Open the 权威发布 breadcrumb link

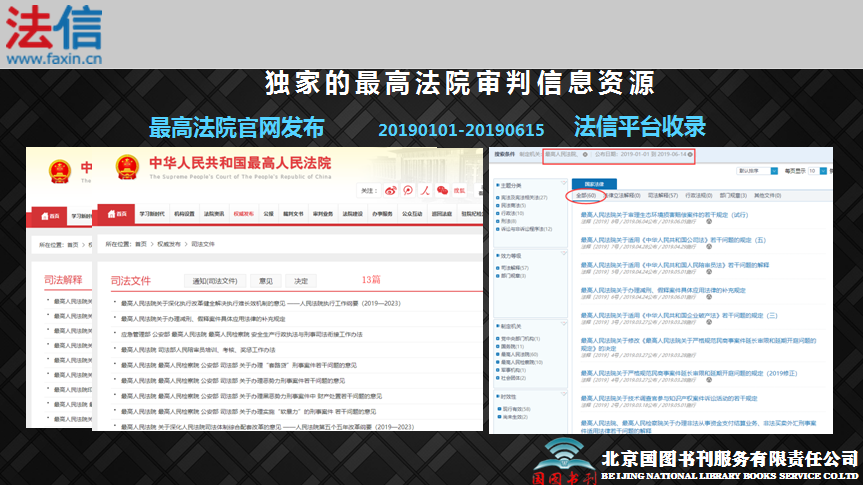169,244
